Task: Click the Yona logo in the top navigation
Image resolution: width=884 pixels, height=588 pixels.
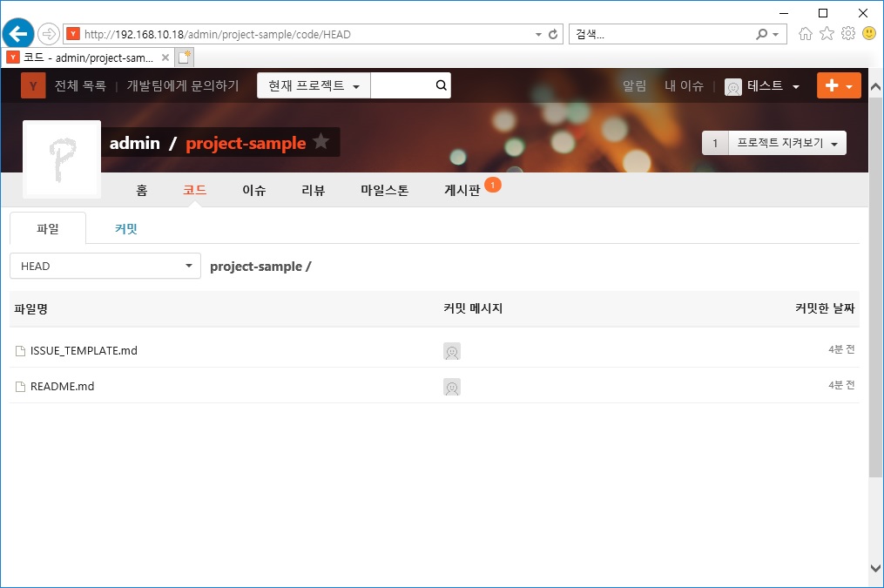Action: pos(32,84)
